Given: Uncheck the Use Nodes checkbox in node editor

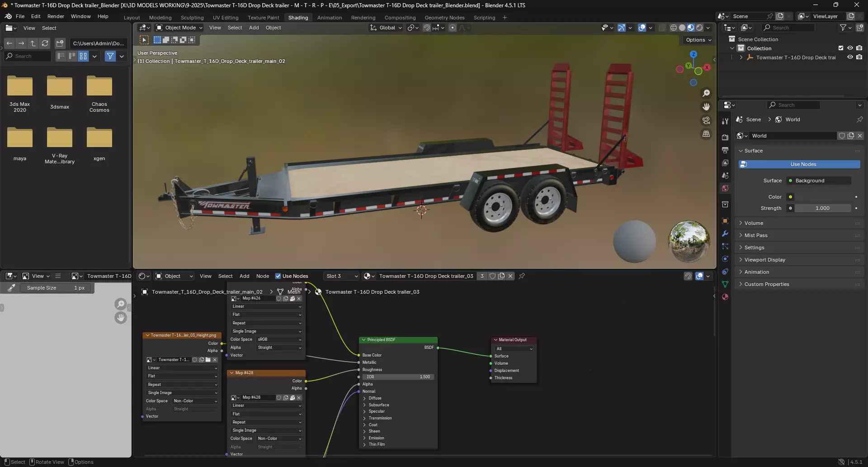Looking at the screenshot, I should [x=278, y=276].
